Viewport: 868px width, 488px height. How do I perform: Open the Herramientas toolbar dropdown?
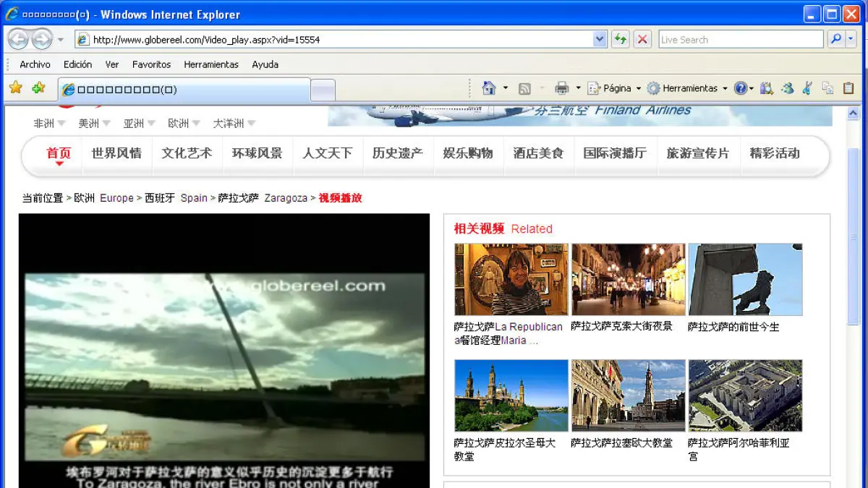687,88
